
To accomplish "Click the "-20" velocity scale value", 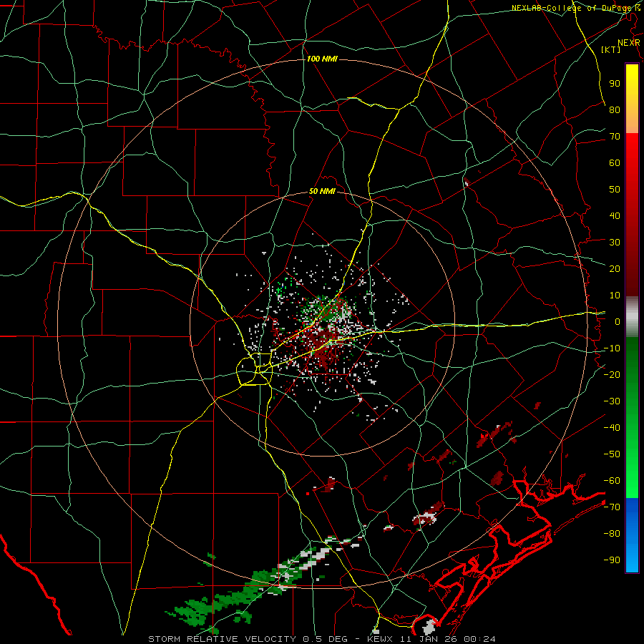I will 612,374.
